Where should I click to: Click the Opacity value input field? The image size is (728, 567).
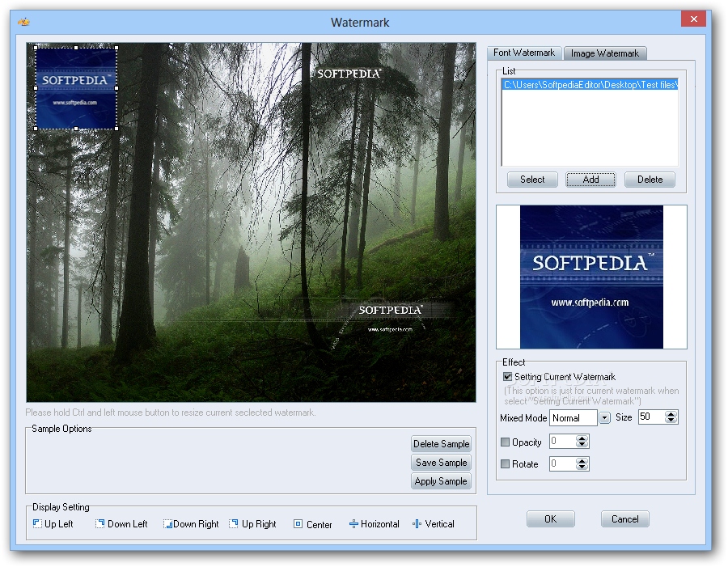(563, 441)
